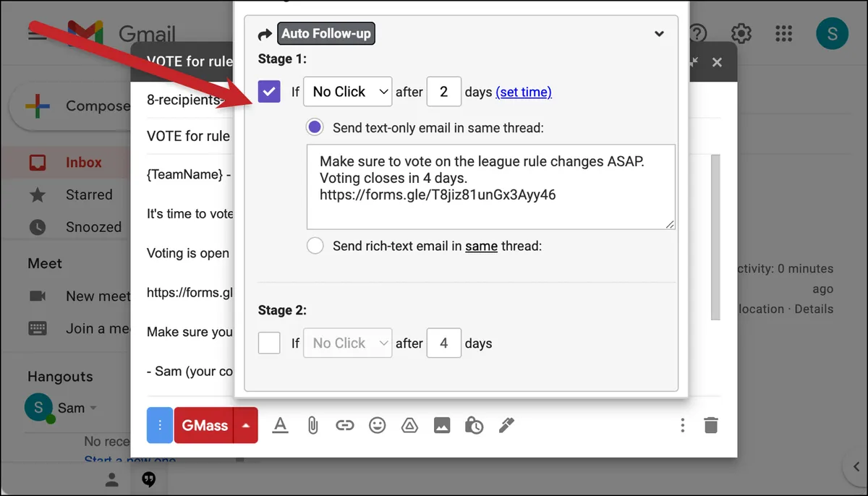
Task: Uncheck the Stage 1 follow-up checkbox
Action: [269, 91]
